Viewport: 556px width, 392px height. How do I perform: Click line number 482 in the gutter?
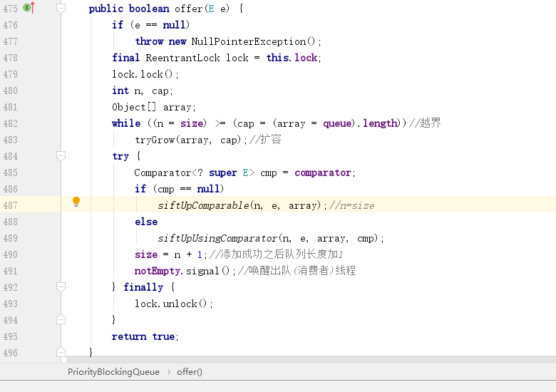click(x=10, y=123)
